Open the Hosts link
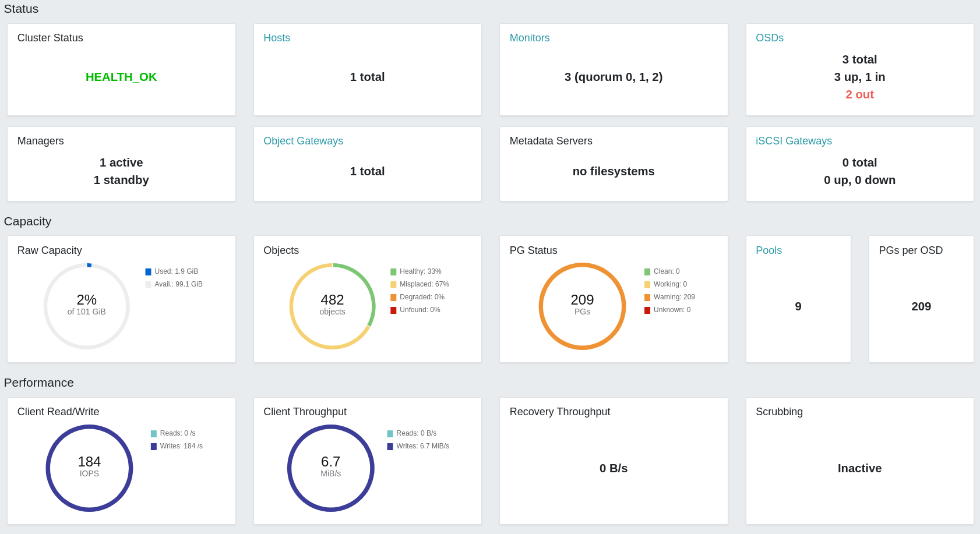Screen dimensions: 980x534 [x=276, y=38]
